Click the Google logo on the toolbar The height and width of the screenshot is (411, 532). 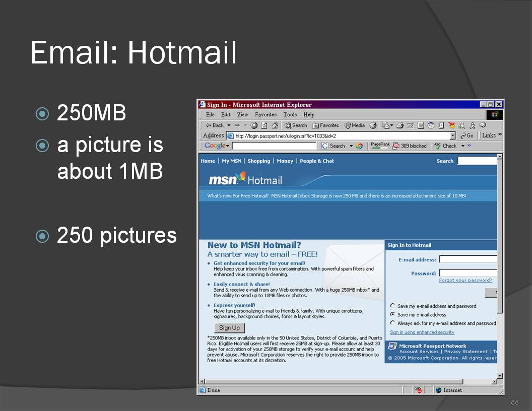pyautogui.click(x=215, y=146)
